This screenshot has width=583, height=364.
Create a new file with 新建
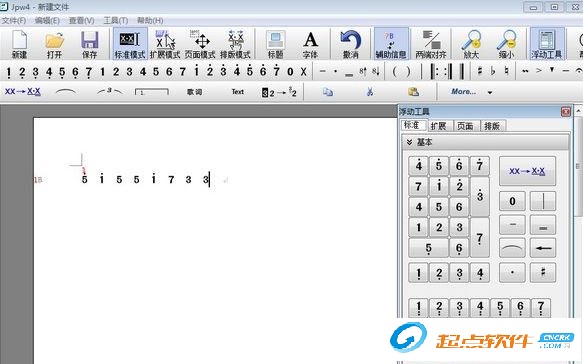click(19, 44)
